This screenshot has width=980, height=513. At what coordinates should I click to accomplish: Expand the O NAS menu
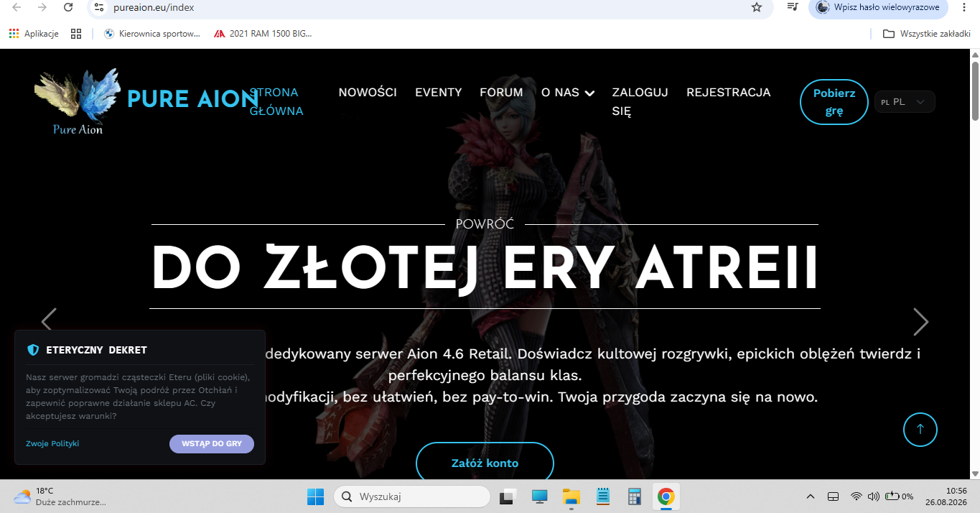tap(568, 92)
